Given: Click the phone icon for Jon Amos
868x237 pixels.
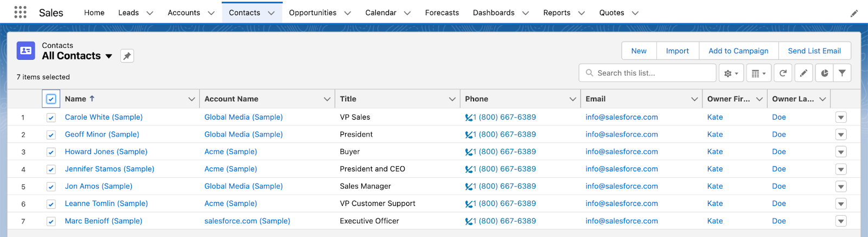Looking at the screenshot, I should 469,186.
